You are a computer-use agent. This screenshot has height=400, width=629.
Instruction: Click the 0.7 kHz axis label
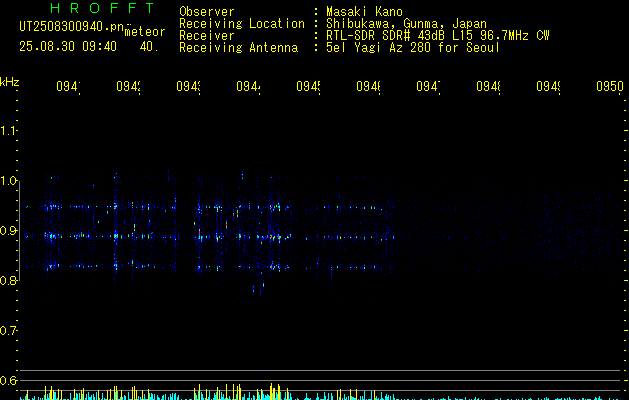click(x=8, y=330)
